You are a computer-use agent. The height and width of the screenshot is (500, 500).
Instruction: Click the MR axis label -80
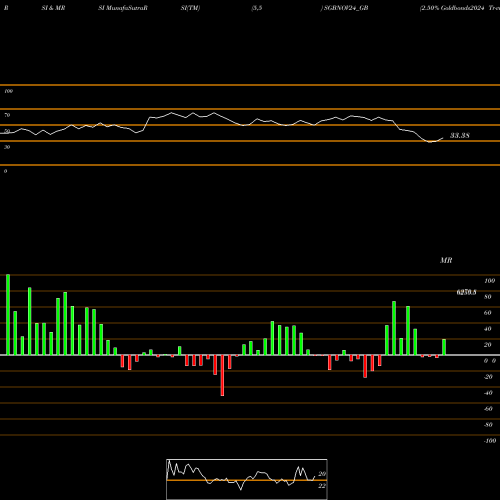(488, 425)
